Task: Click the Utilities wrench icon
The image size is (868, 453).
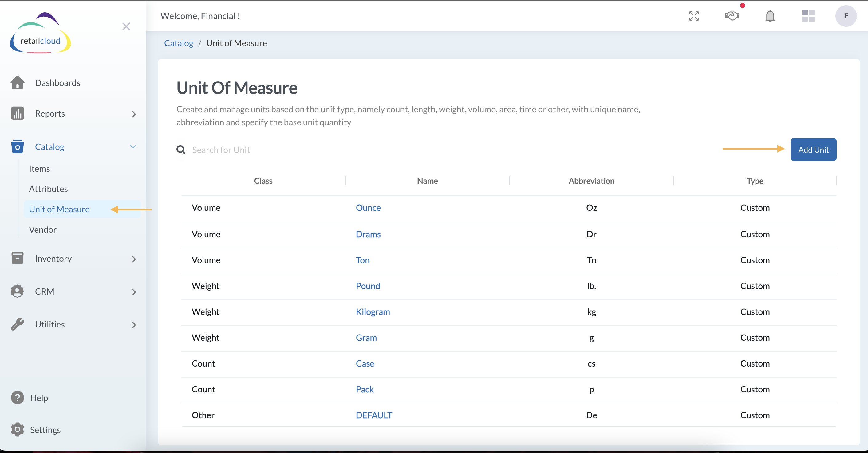Action: (x=17, y=324)
